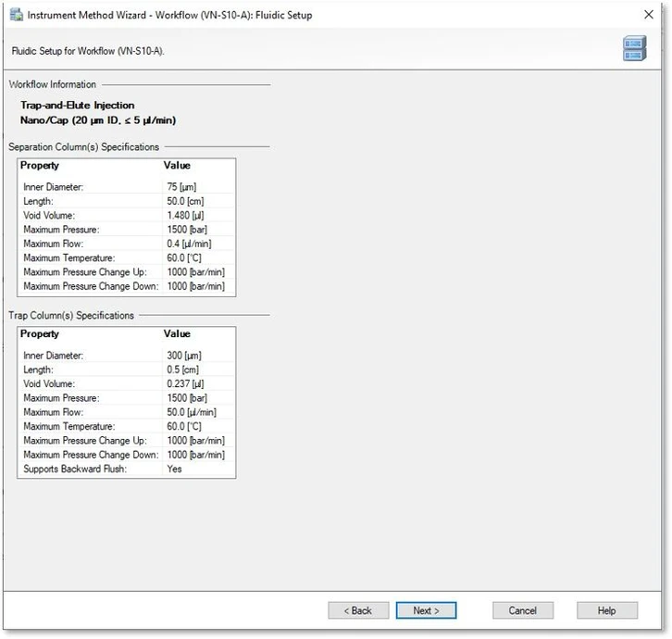Image resolution: width=672 pixels, height=639 pixels.
Task: Click the 1.480 µl void volume value
Action: (184, 216)
